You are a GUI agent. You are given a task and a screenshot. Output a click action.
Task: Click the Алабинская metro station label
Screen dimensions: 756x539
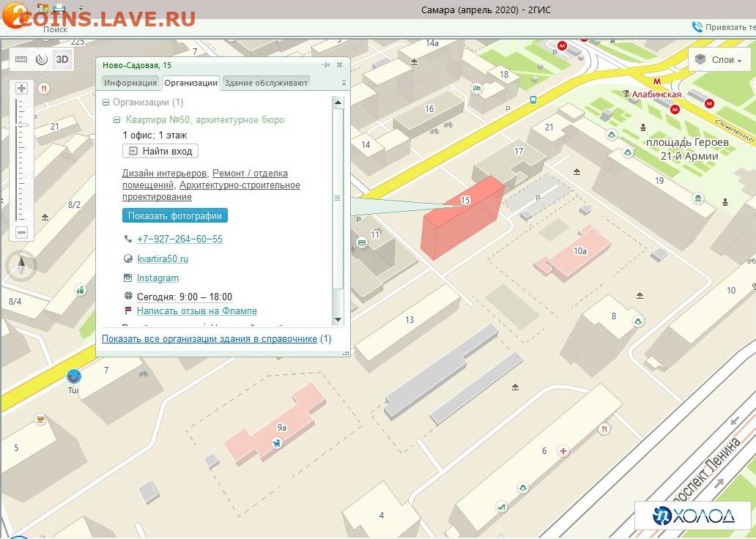tap(656, 94)
